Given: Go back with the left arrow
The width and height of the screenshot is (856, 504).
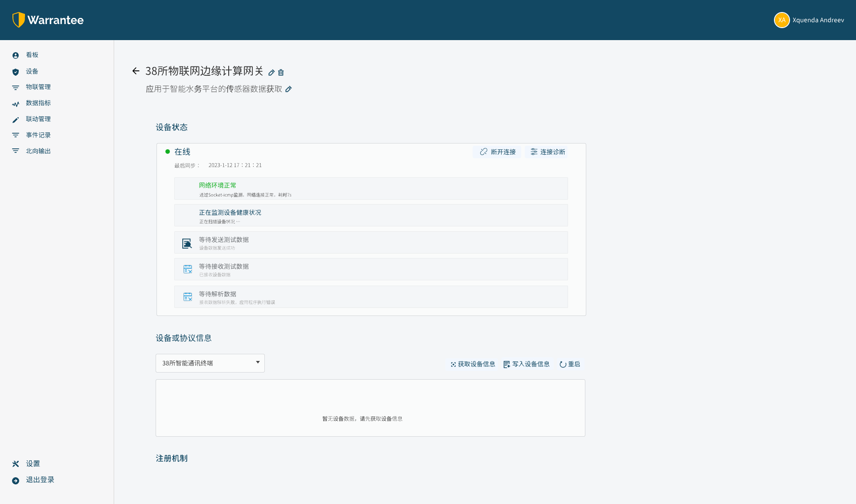Looking at the screenshot, I should [136, 71].
